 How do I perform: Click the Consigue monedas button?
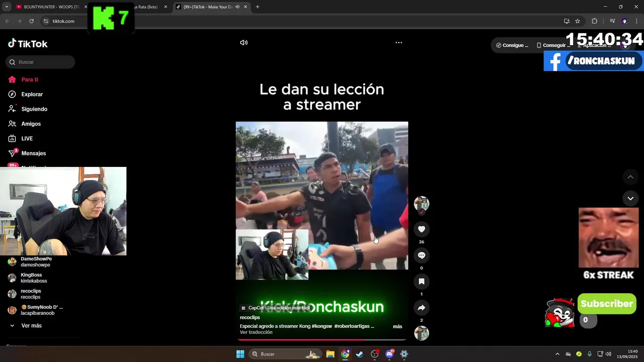[512, 45]
